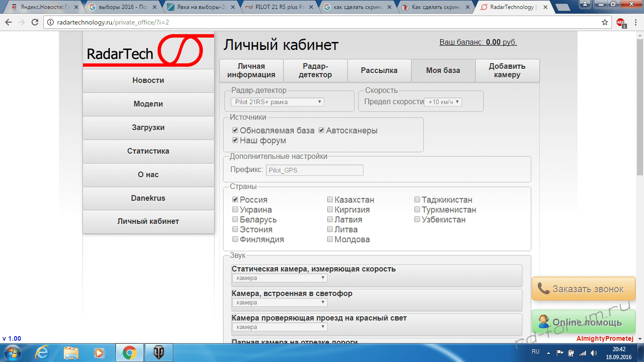Open the Chrome three-dot menu
The image size is (644, 362).
[635, 22]
